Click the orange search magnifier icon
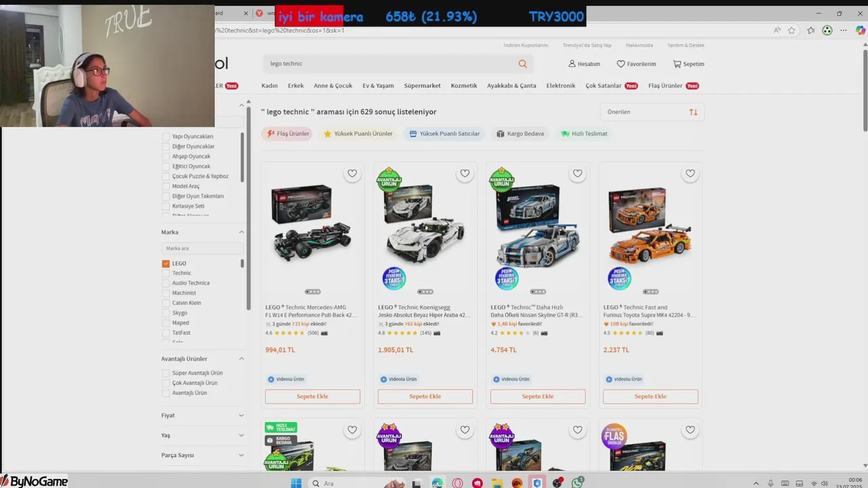Screen dimensions: 868x488 [x=522, y=64]
